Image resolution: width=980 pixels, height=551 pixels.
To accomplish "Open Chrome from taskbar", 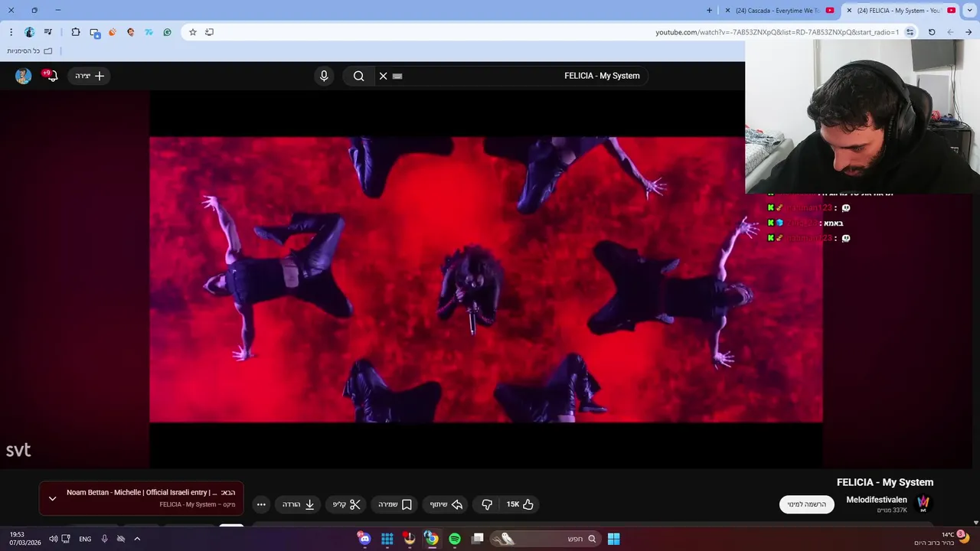I will (x=432, y=539).
